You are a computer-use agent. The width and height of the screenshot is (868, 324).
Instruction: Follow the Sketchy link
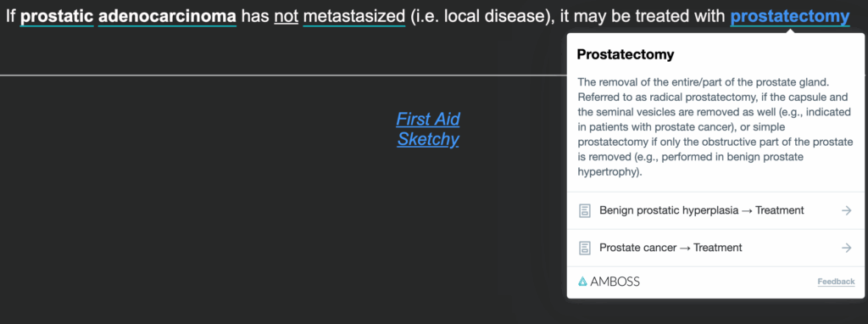[x=428, y=139]
